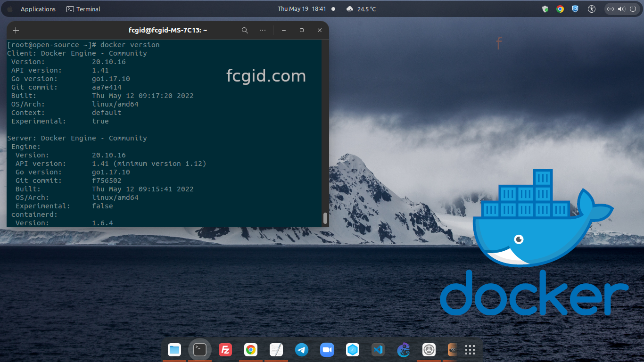The image size is (644, 362).
Task: Click the Experimental value 'true'
Action: pyautogui.click(x=100, y=121)
